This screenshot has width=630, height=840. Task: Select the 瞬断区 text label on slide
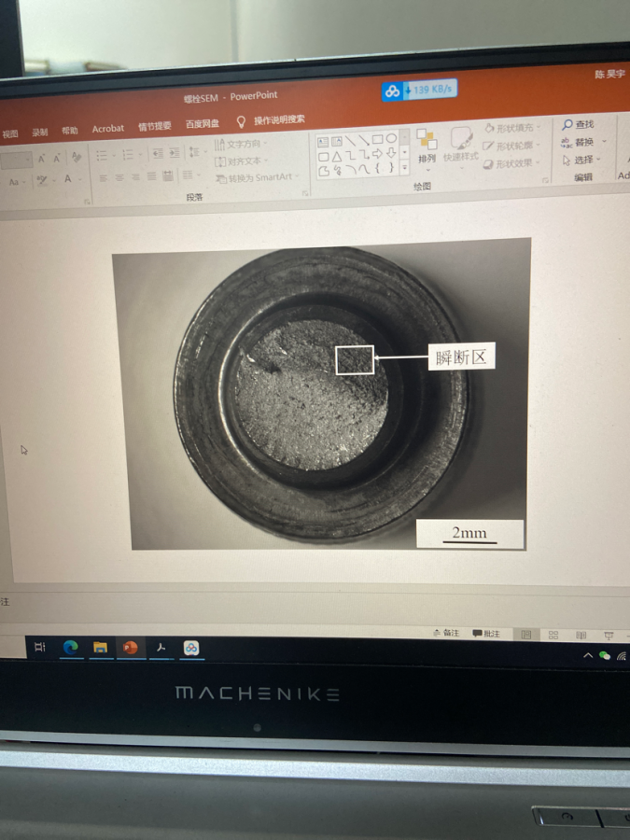coord(461,357)
